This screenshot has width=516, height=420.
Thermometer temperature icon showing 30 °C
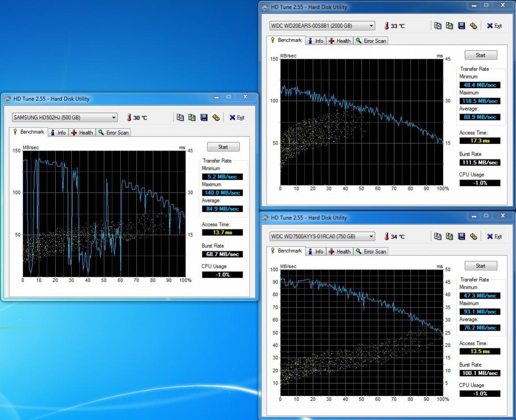[x=129, y=117]
